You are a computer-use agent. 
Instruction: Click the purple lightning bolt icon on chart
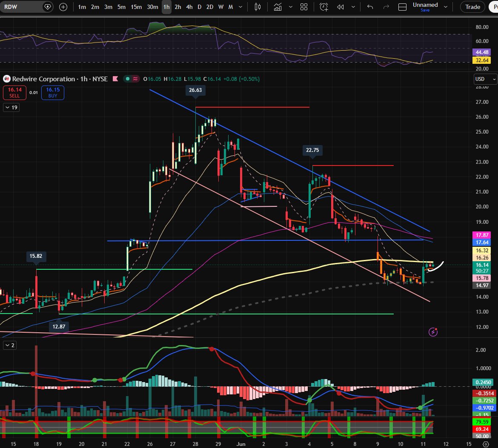coord(433,332)
